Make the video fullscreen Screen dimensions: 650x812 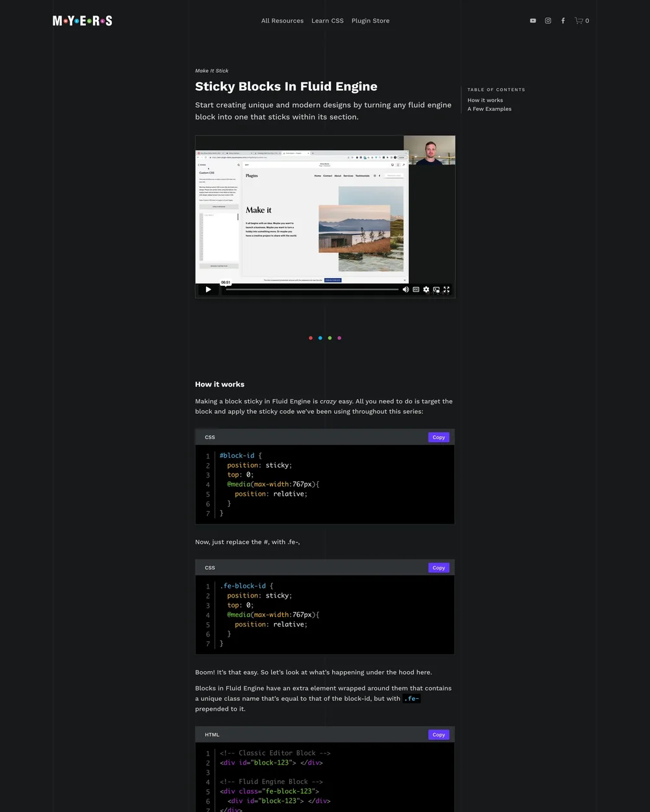pyautogui.click(x=447, y=289)
